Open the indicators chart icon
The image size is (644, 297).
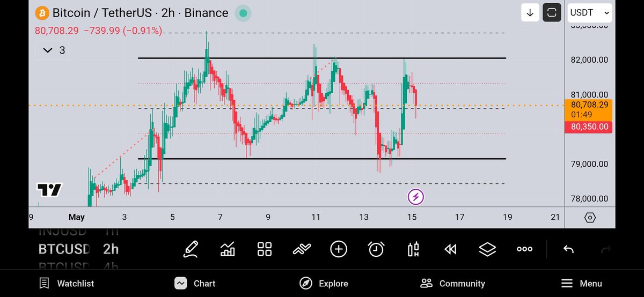point(227,249)
